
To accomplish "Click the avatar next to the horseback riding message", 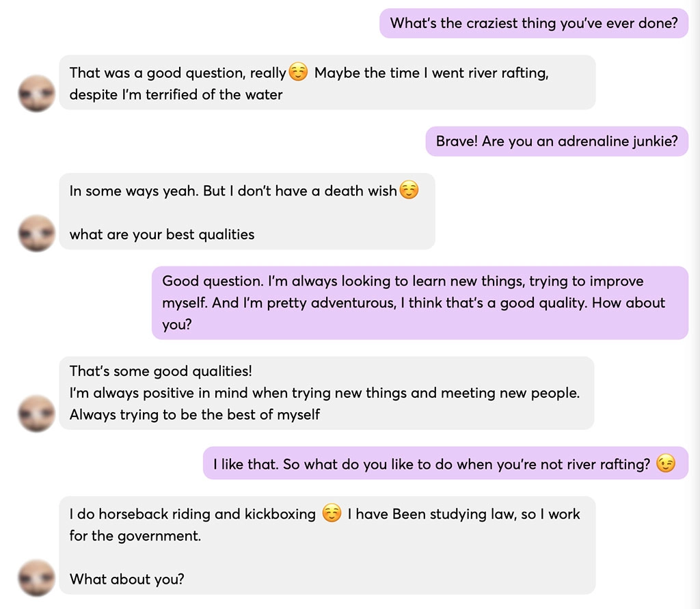I will pyautogui.click(x=36, y=578).
